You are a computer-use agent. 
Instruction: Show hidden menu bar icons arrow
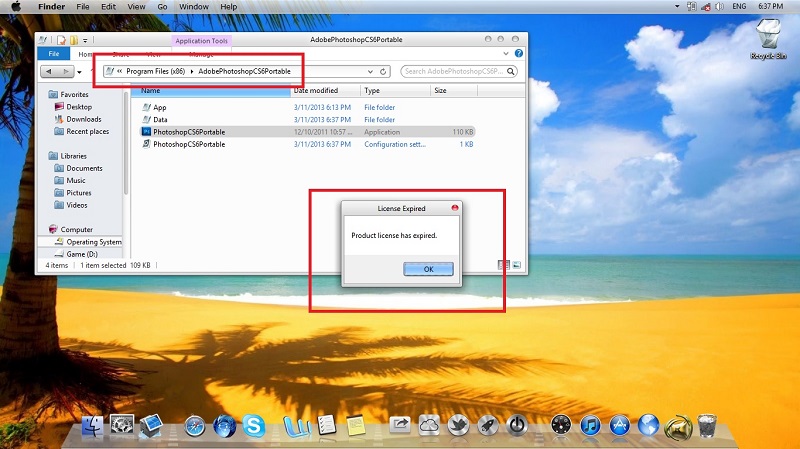677,7
